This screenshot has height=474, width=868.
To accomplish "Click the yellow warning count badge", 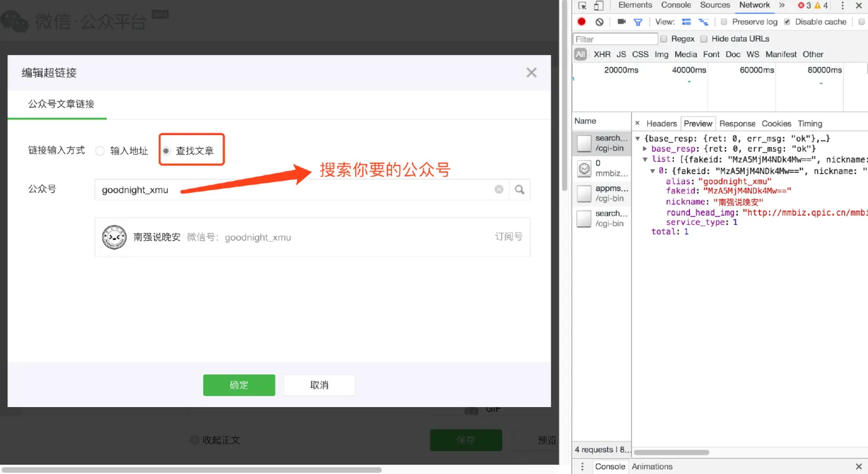I will 821,6.
